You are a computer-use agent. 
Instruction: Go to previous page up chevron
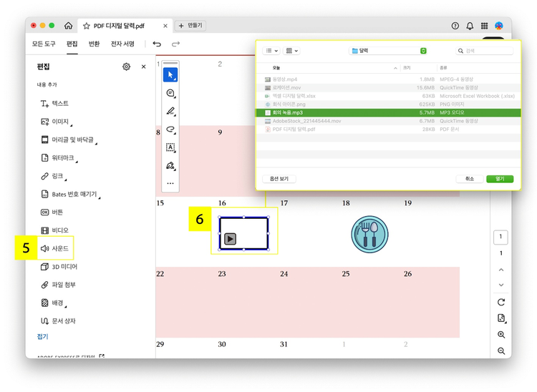point(501,270)
